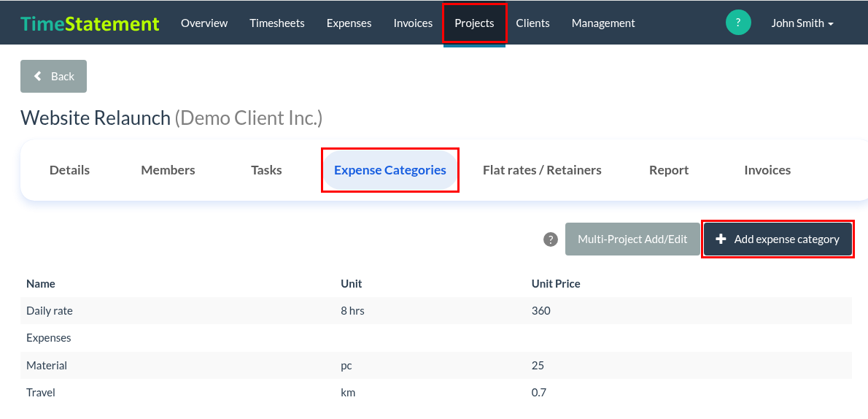The height and width of the screenshot is (419, 868).
Task: Open the Management menu
Action: click(x=603, y=23)
